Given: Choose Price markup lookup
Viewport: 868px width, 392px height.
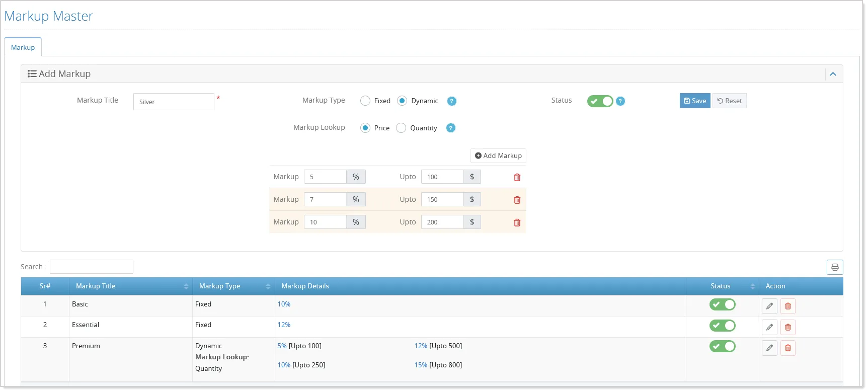Looking at the screenshot, I should coord(365,128).
